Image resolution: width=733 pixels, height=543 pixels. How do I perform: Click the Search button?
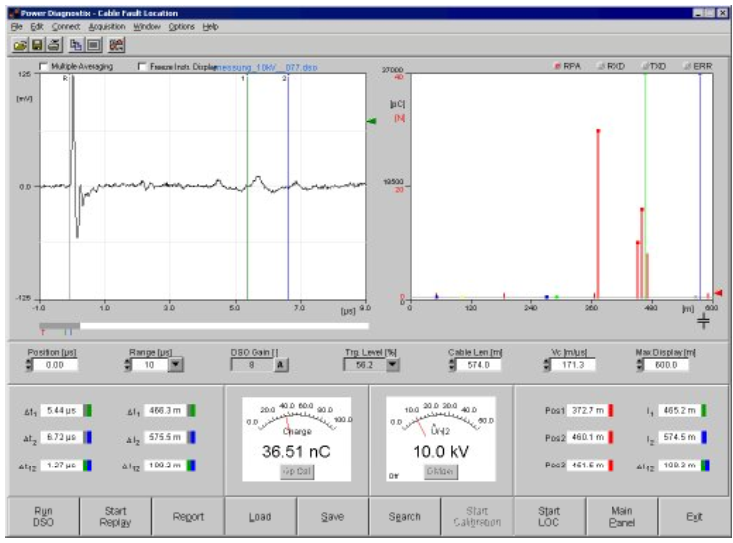(405, 516)
